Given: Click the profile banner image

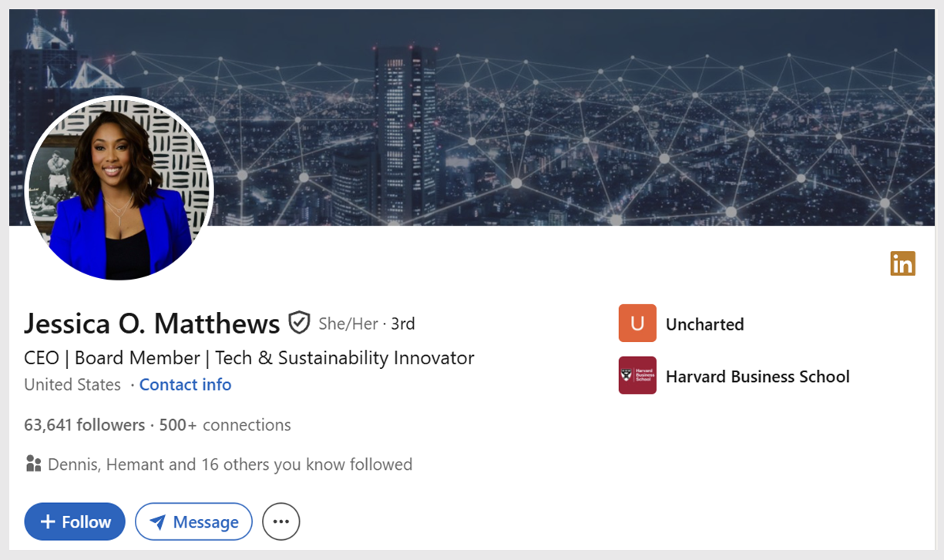Looking at the screenshot, I should tap(539, 116).
